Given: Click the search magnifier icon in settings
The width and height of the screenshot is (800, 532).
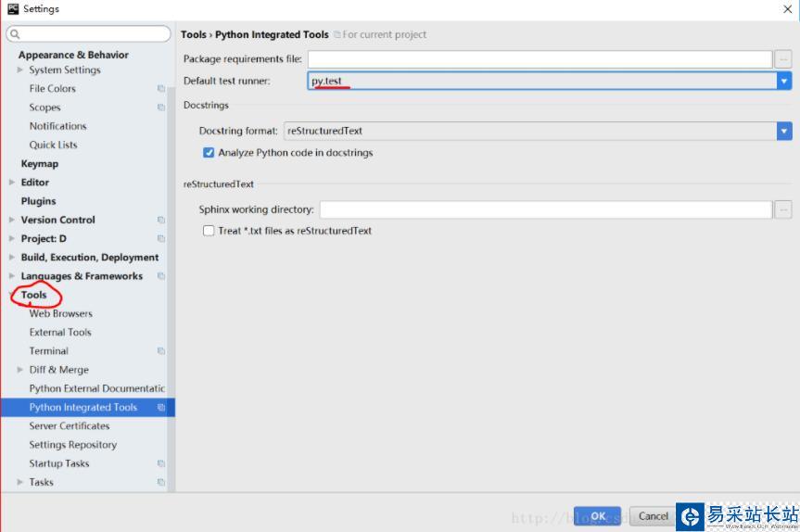Looking at the screenshot, I should [x=15, y=34].
